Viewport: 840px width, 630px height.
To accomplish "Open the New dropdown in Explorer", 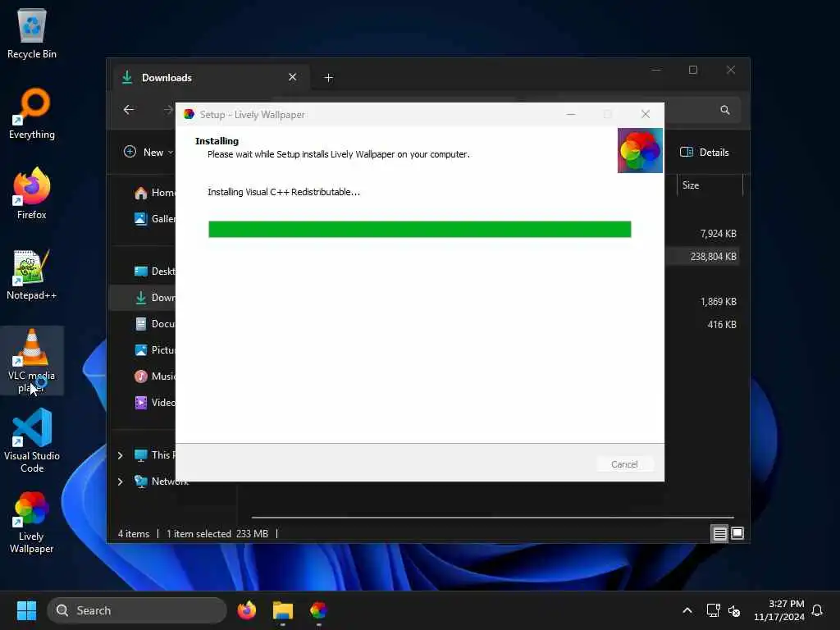I will pos(148,152).
